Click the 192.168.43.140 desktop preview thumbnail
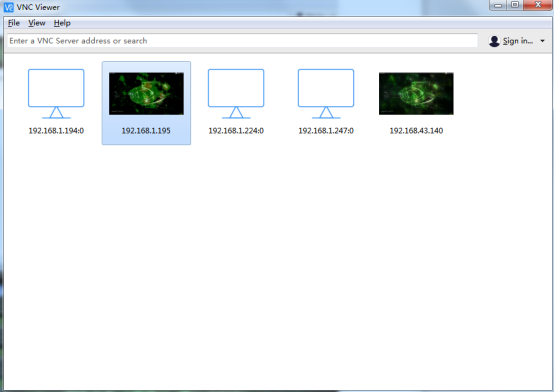The image size is (554, 392). tap(416, 93)
